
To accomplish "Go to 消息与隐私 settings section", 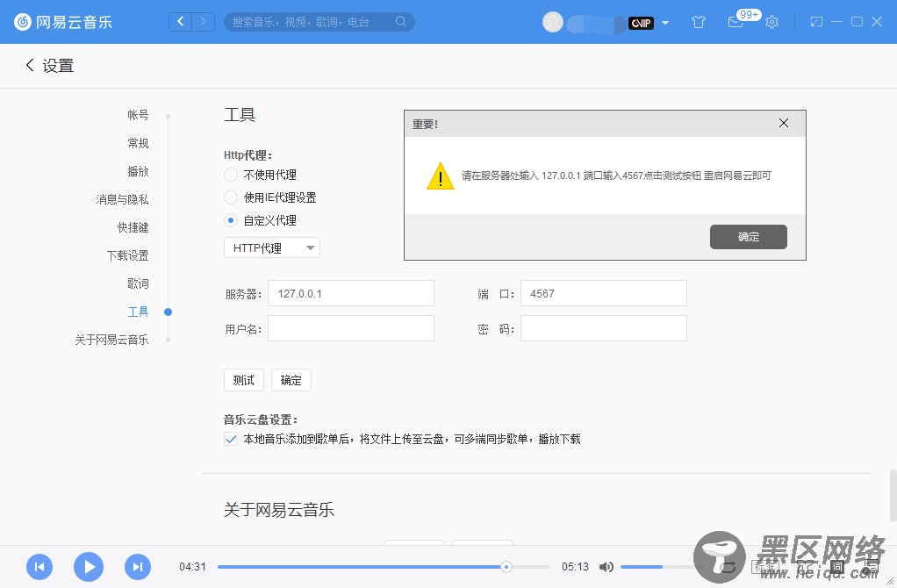I will coord(122,199).
